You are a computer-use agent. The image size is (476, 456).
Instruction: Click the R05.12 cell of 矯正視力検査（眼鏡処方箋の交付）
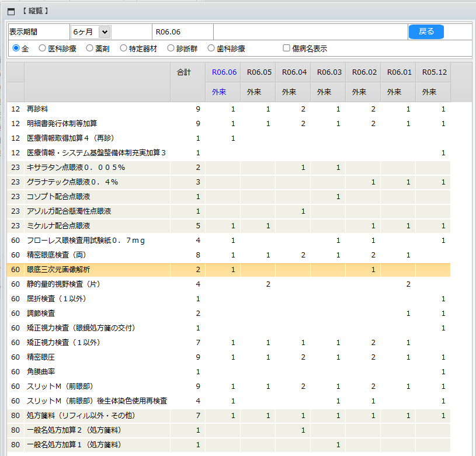(433, 328)
